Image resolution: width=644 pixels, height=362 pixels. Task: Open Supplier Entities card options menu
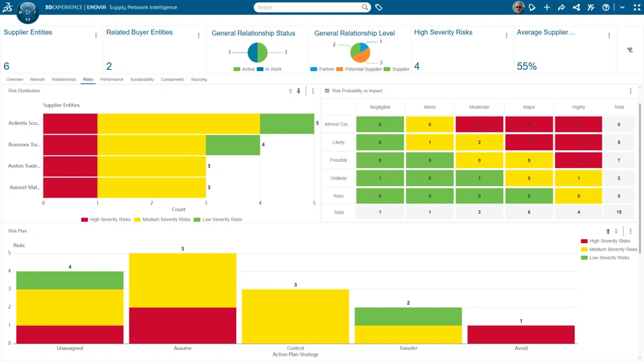click(x=96, y=36)
